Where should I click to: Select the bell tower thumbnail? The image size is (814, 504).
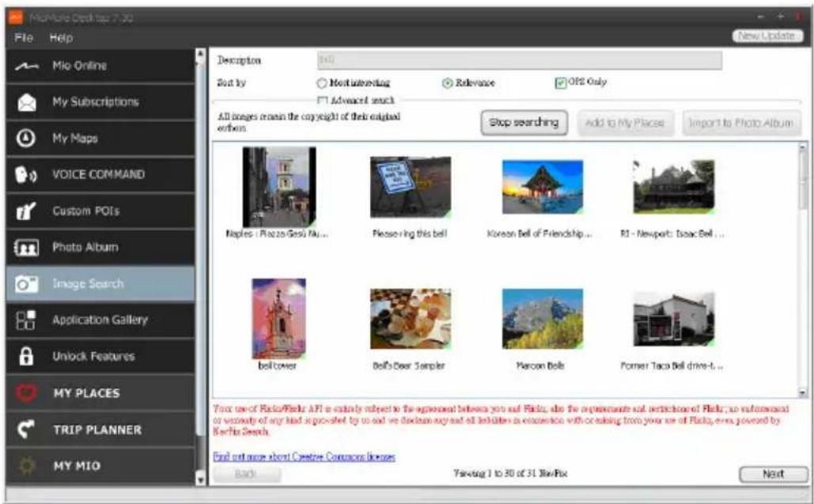(278, 318)
